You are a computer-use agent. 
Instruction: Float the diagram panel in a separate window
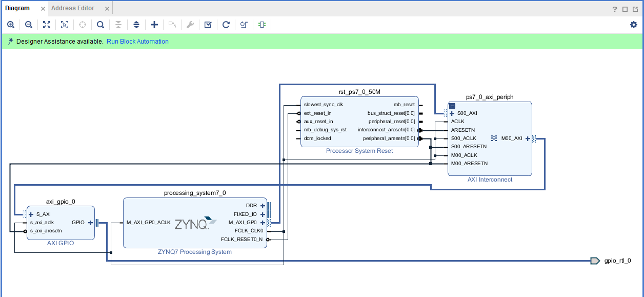[635, 9]
